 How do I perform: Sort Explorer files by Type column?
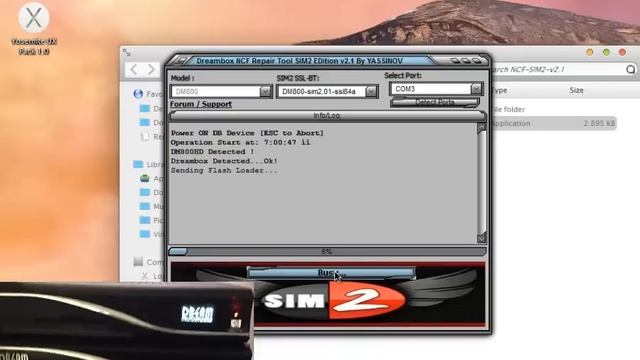(x=499, y=90)
